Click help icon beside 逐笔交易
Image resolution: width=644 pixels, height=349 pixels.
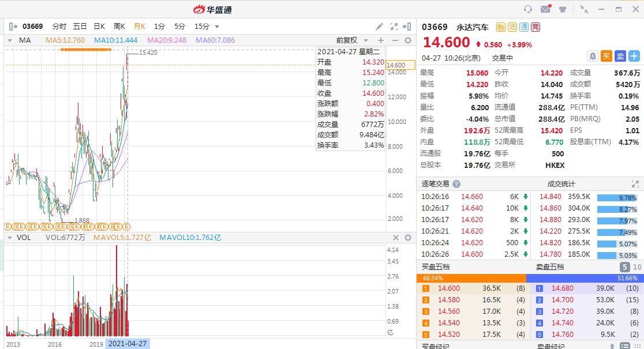coord(456,184)
